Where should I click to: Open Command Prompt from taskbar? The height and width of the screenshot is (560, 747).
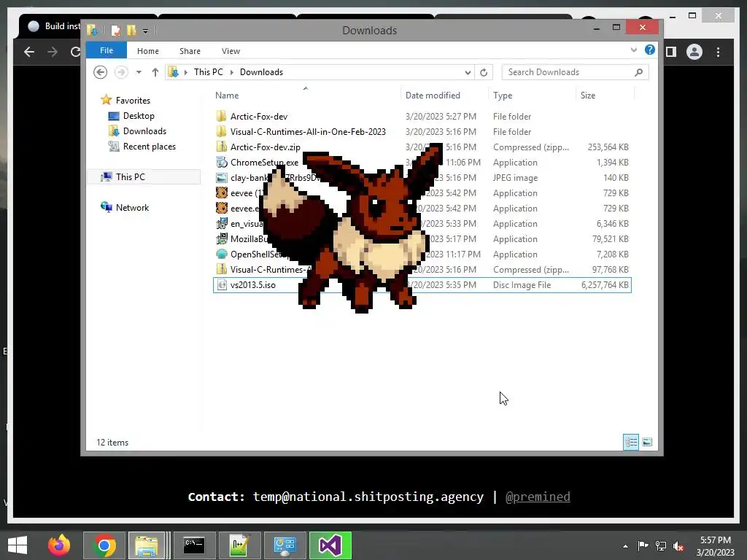(x=194, y=545)
